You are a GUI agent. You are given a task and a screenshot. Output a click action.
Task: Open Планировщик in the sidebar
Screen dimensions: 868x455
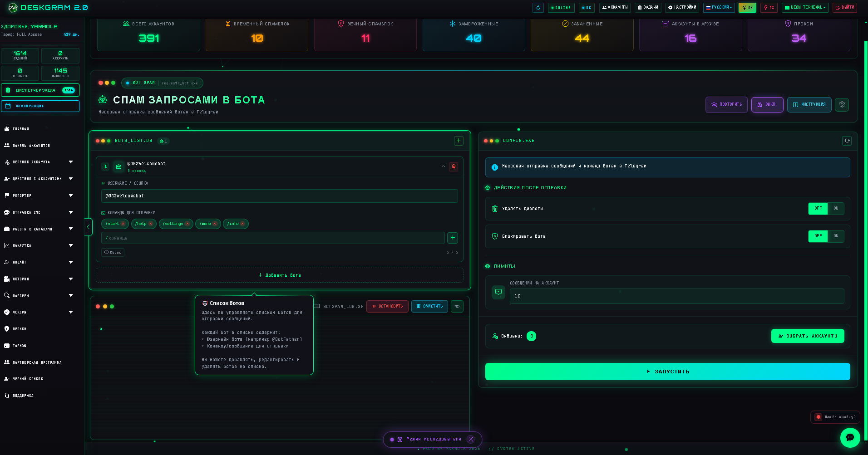point(40,106)
